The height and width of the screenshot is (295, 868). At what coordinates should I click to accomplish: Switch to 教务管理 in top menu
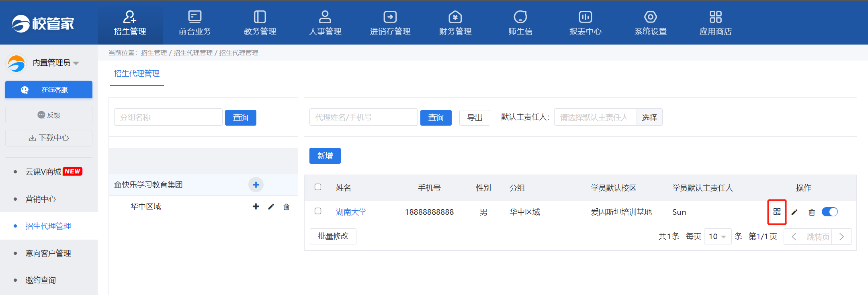click(260, 22)
